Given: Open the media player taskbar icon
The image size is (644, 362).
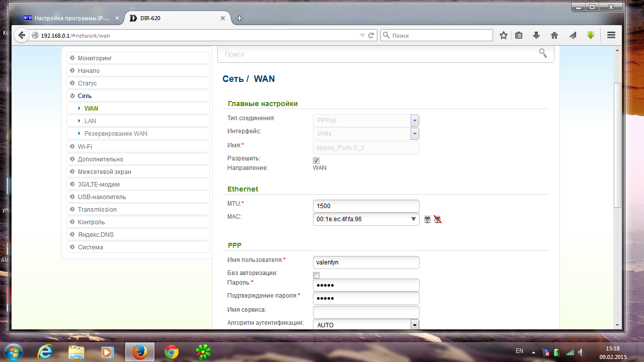Looking at the screenshot, I should click(108, 352).
